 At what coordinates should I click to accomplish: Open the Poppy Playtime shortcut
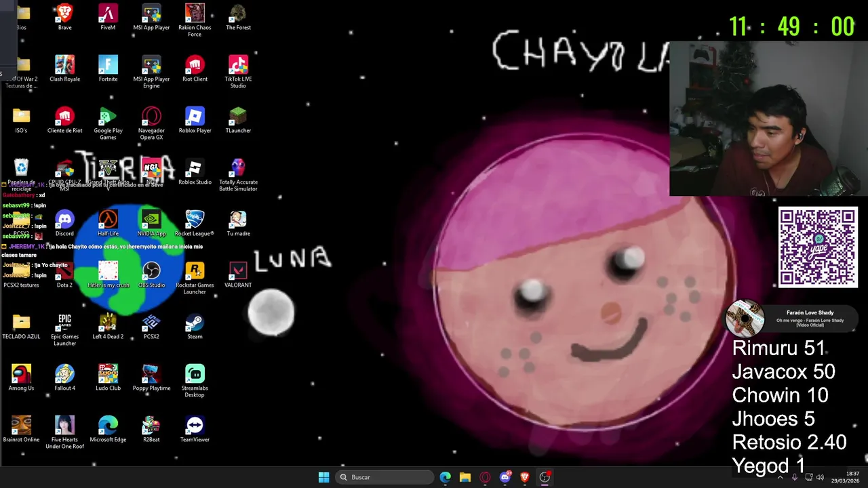point(151,378)
